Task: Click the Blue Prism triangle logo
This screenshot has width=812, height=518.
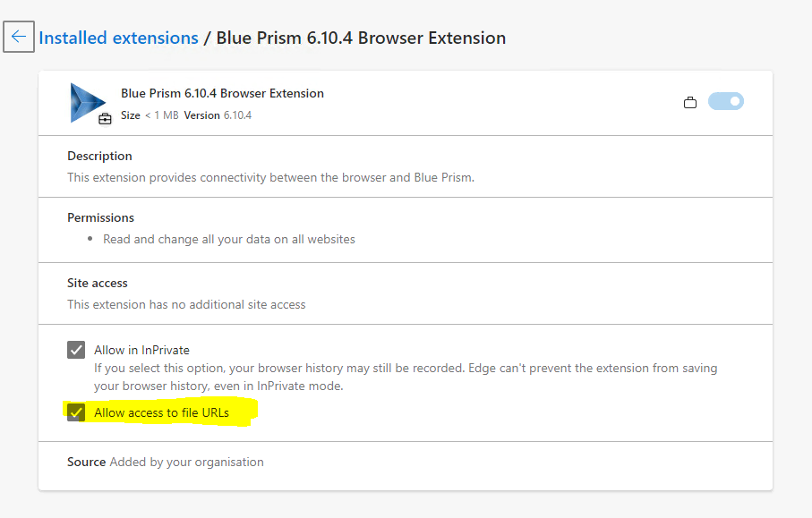Action: [x=87, y=100]
